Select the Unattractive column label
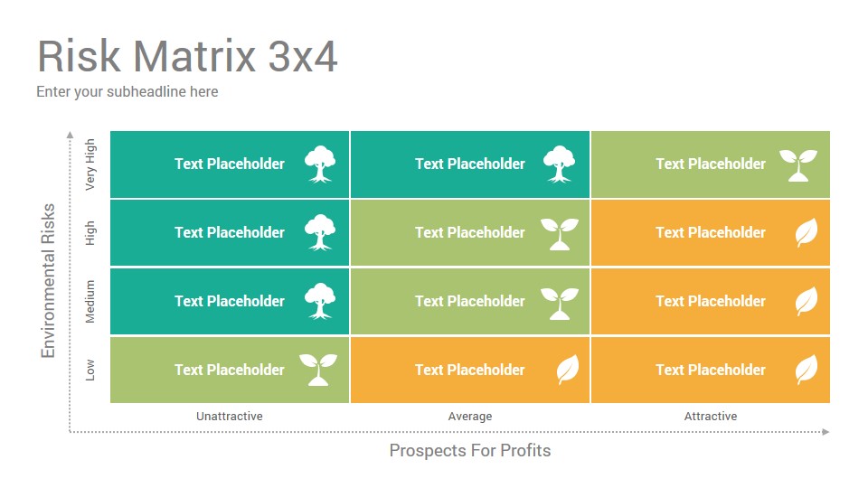The image size is (868, 488). [x=229, y=416]
